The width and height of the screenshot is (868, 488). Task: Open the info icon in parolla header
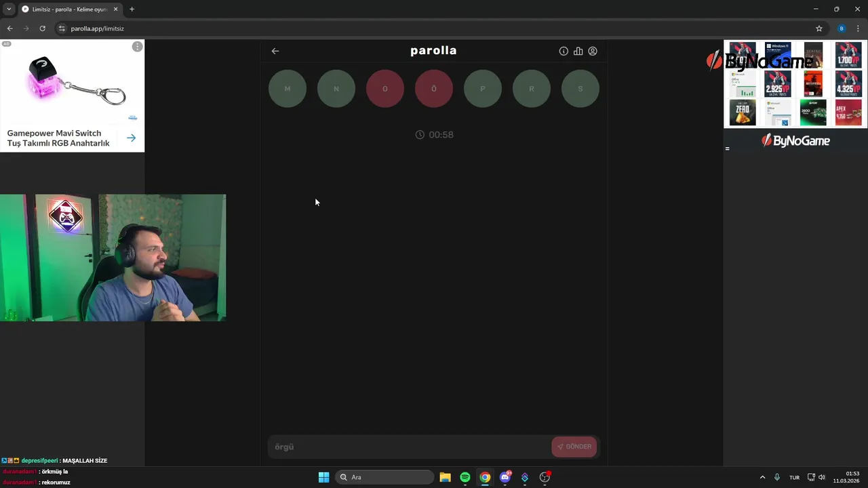pyautogui.click(x=564, y=51)
